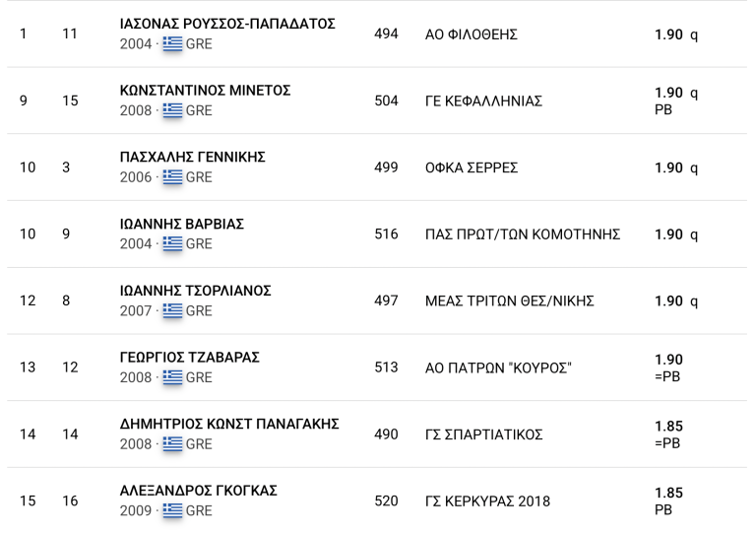Click the Greek flag under ΓΕΩΡΓΙΟΣ ΤΖΑΒΑΡΑΣ

pos(172,377)
